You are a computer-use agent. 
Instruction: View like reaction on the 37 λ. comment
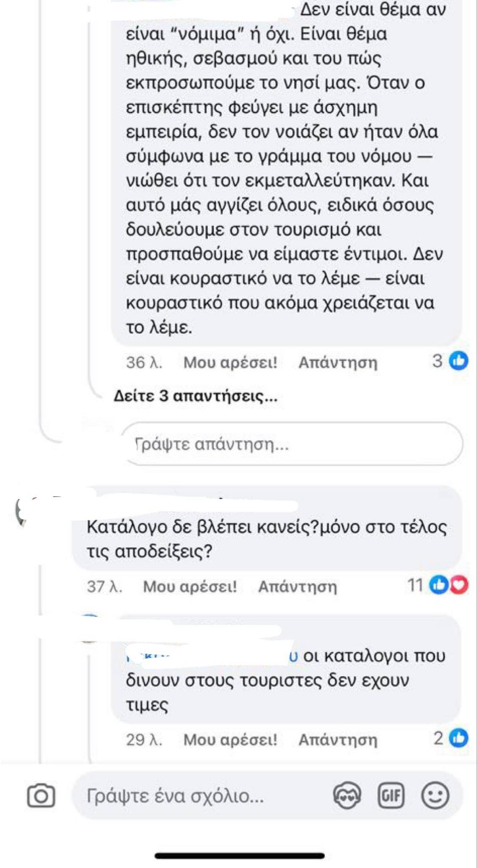[439, 585]
